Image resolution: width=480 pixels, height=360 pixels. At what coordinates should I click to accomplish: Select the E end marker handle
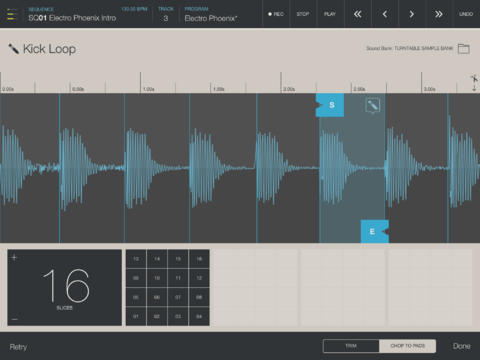point(375,231)
